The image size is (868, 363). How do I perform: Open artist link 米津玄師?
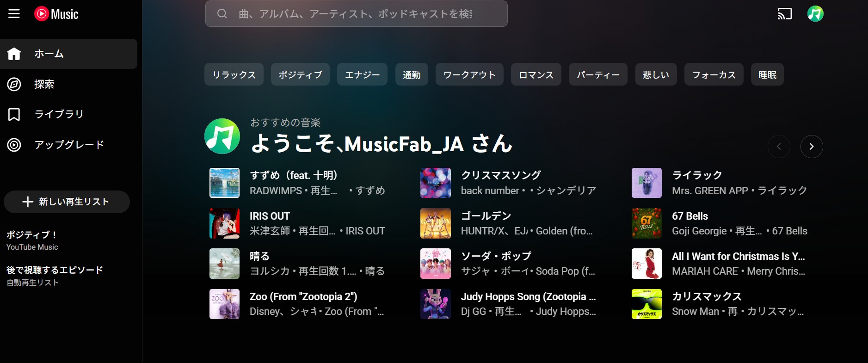point(270,231)
